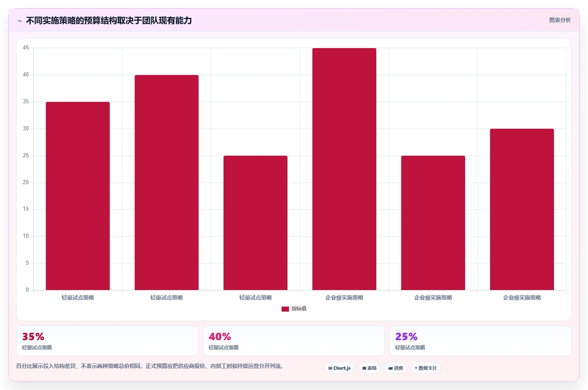Click the 指标值 legend label
The width and height of the screenshot is (588, 390).
point(299,309)
